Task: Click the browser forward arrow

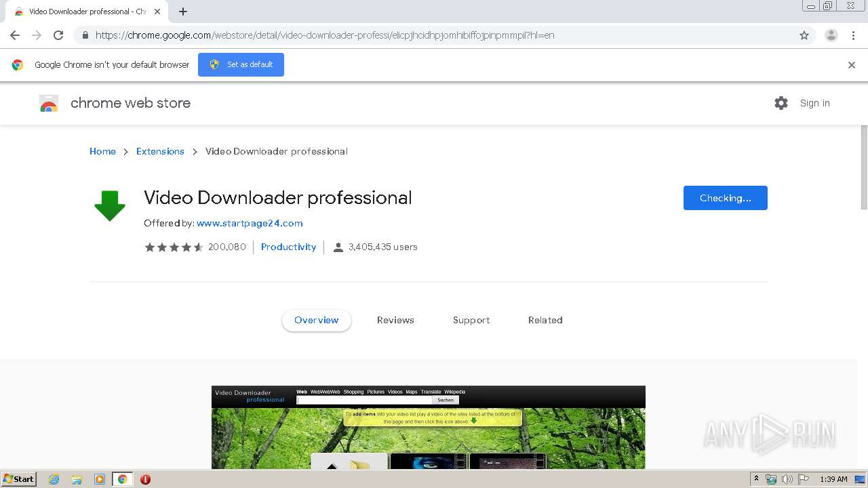Action: [37, 35]
